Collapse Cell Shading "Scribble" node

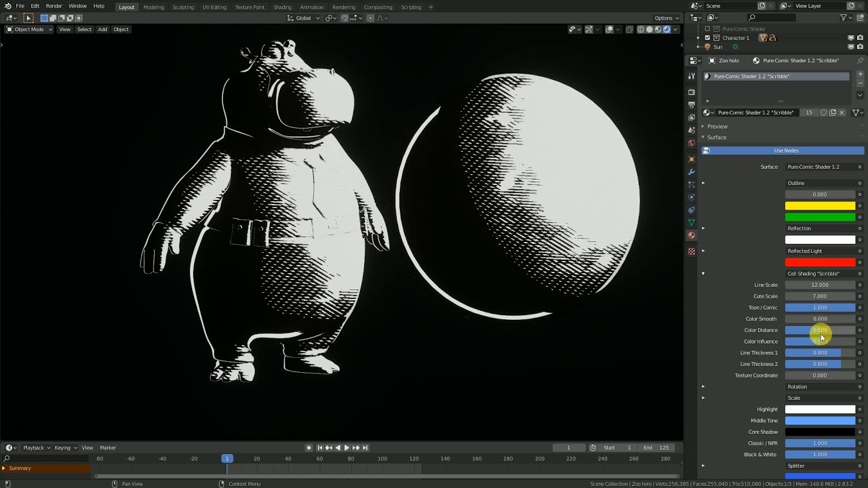click(x=703, y=273)
